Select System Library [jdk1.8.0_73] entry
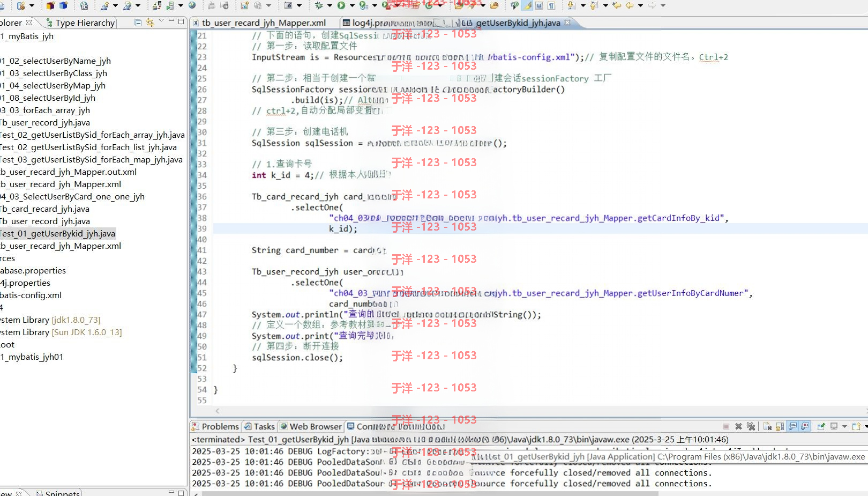Screen dimensions: 868x496 pyautogui.click(x=50, y=320)
